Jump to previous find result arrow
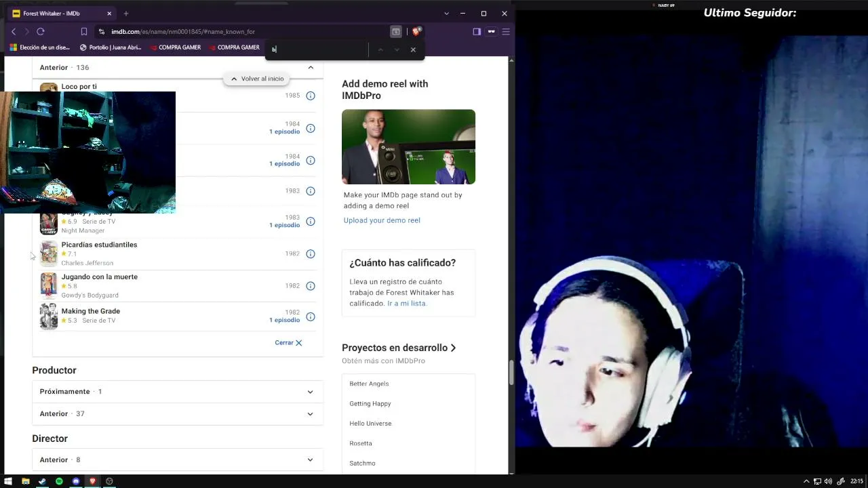868x488 pixels. [380, 49]
